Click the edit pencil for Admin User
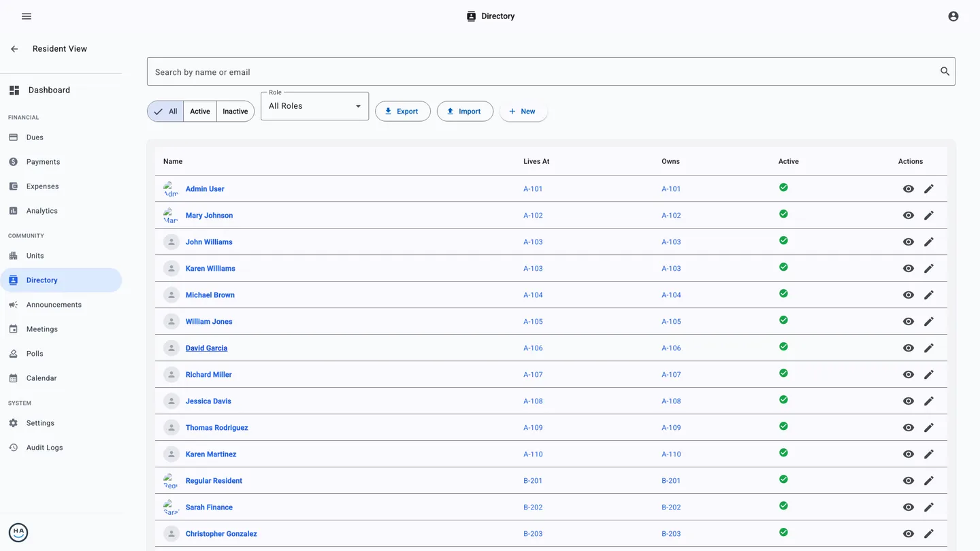Image resolution: width=980 pixels, height=551 pixels. point(929,189)
